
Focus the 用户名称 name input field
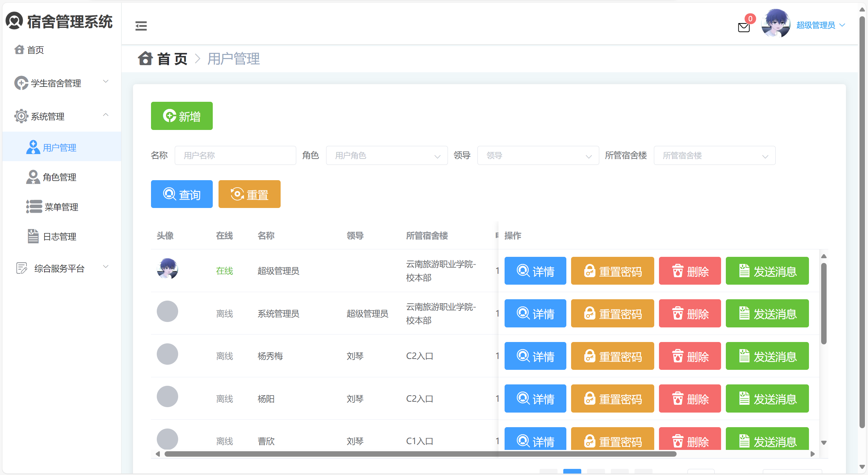(235, 155)
